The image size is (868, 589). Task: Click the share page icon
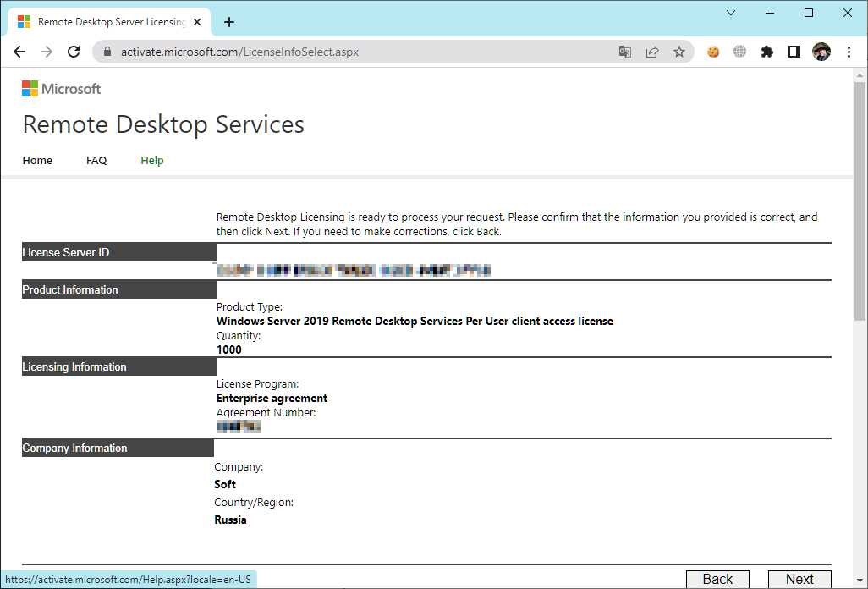click(x=652, y=52)
